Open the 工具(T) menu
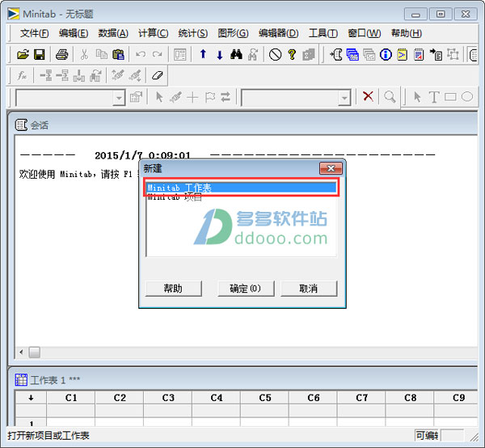The width and height of the screenshot is (485, 448). tap(323, 33)
